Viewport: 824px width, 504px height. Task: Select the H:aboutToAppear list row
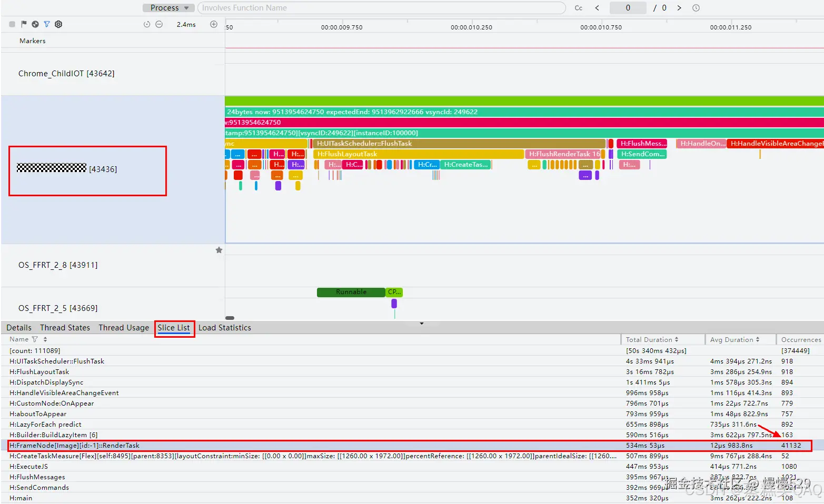click(412, 414)
